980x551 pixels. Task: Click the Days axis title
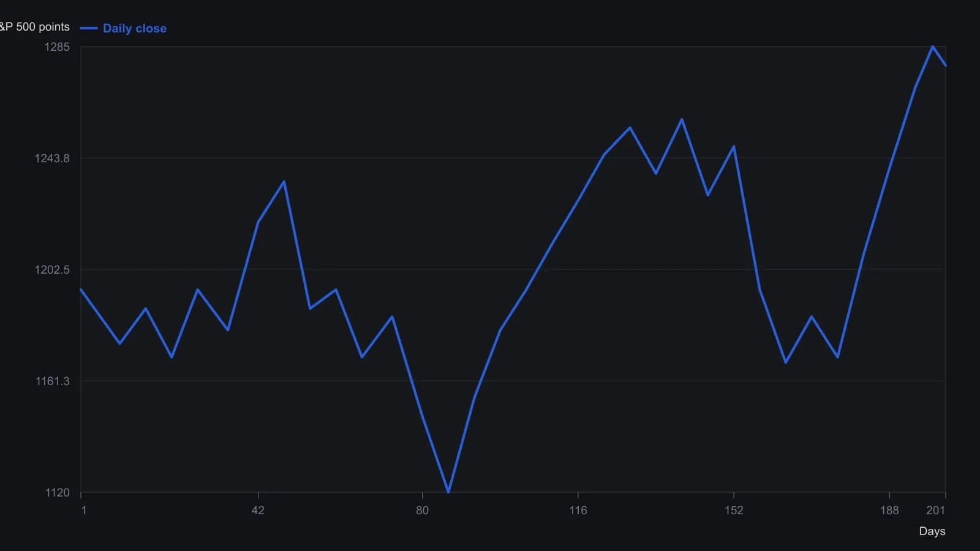pyautogui.click(x=932, y=531)
